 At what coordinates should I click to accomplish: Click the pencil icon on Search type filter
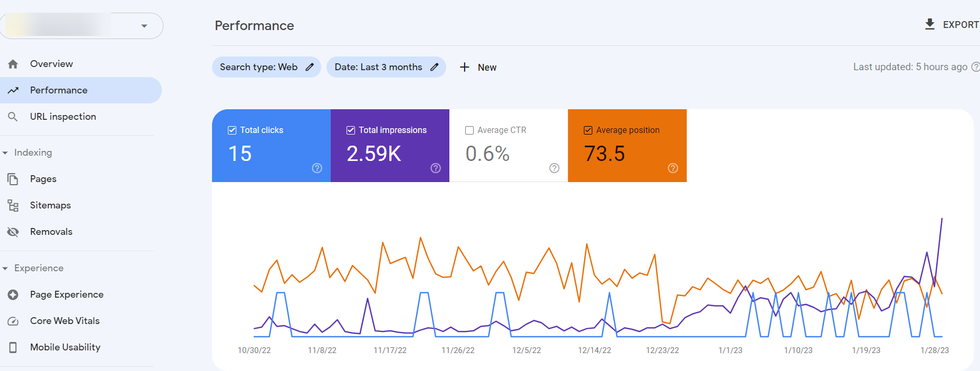click(x=310, y=67)
